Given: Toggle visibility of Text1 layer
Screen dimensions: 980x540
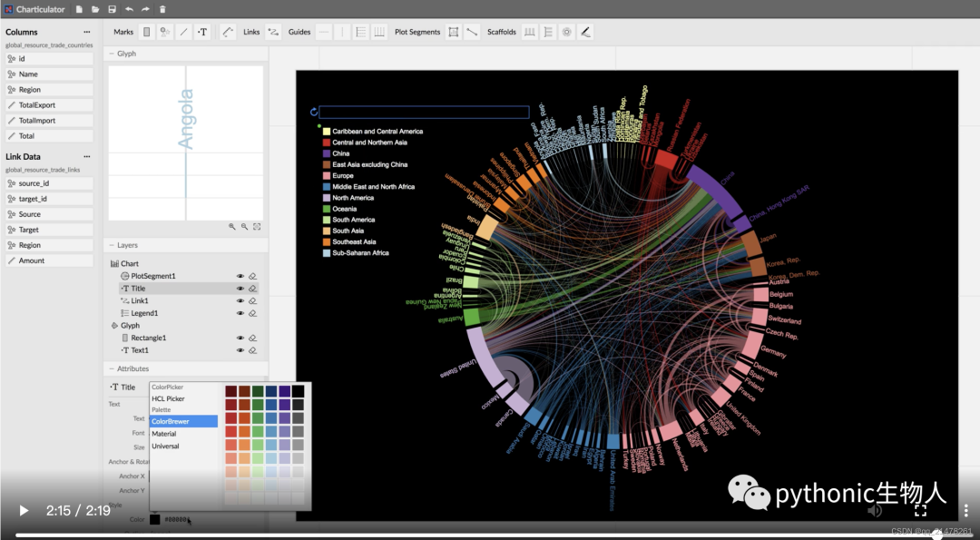Looking at the screenshot, I should pos(240,350).
